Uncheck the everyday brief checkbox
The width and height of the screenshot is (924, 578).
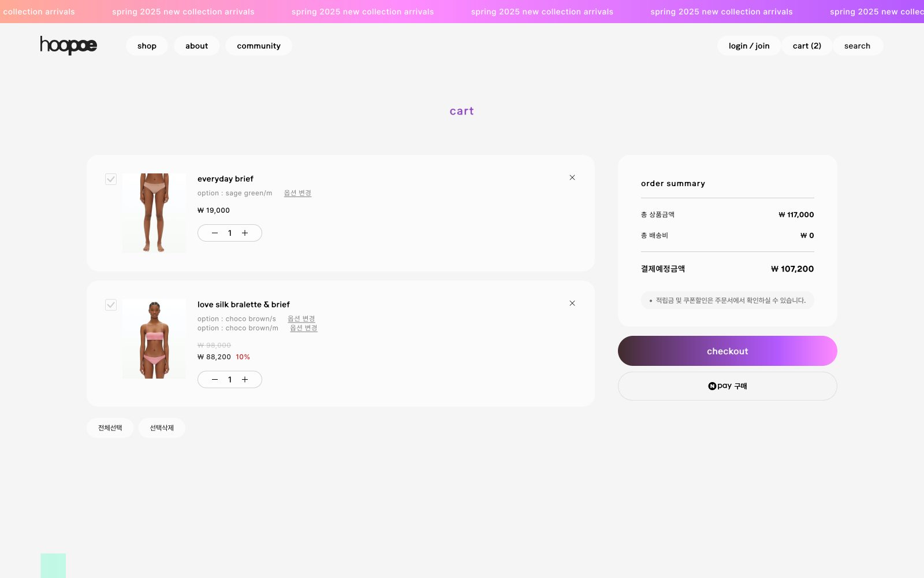click(111, 179)
